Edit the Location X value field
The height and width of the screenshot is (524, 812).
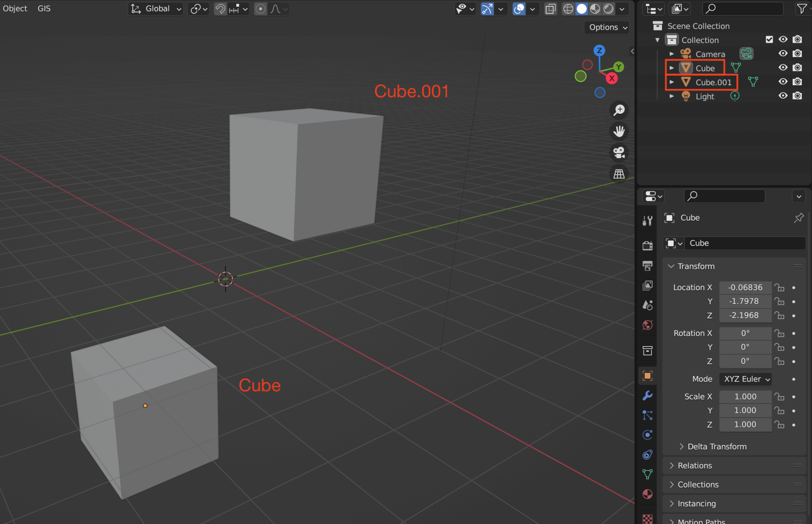click(745, 287)
